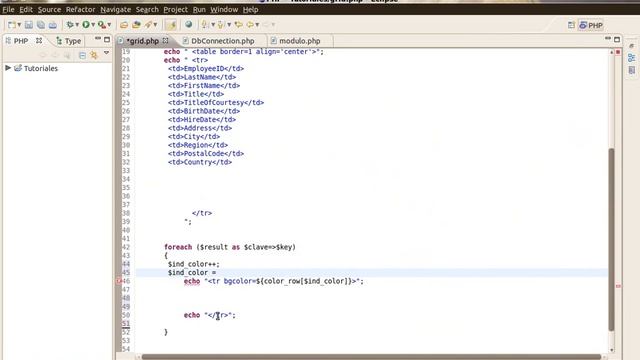
Task: Switch to the PHP Explorer tab
Action: (x=21, y=41)
